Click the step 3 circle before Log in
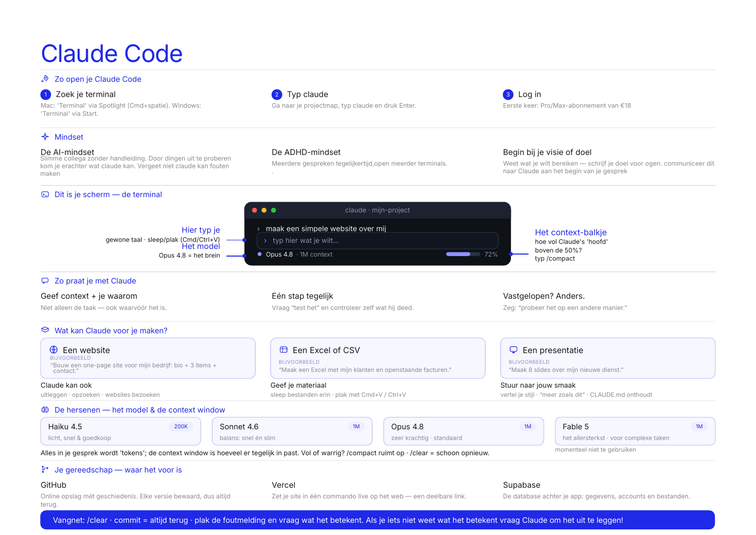 [508, 95]
